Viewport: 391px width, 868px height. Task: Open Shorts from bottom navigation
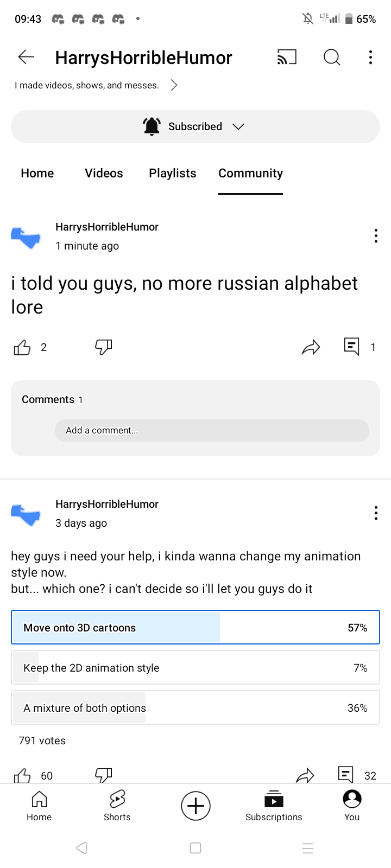117,806
